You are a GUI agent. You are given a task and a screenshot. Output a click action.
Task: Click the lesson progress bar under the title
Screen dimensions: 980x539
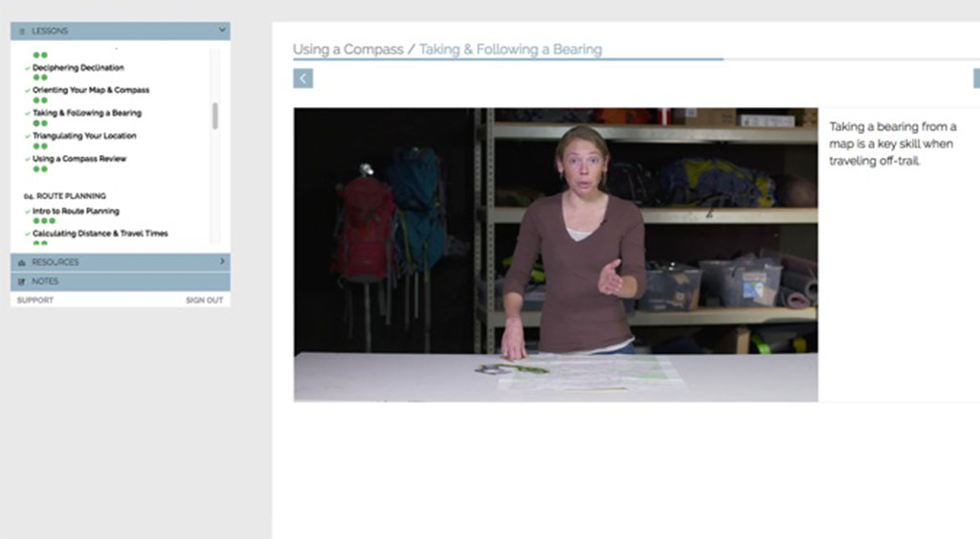click(x=507, y=59)
